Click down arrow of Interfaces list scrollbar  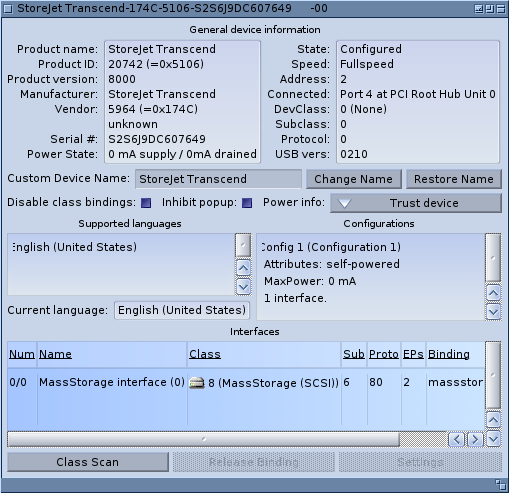(x=493, y=439)
